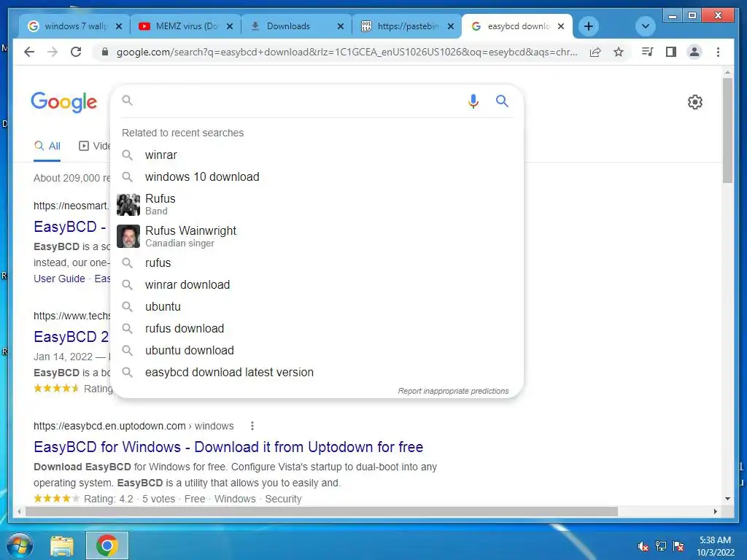Image resolution: width=747 pixels, height=560 pixels.
Task: Choose the windows 10 download suggestion
Action: coord(317,176)
